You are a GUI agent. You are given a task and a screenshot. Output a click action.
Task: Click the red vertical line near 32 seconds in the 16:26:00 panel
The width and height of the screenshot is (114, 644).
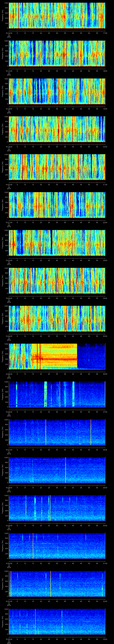(x=60, y=394)
